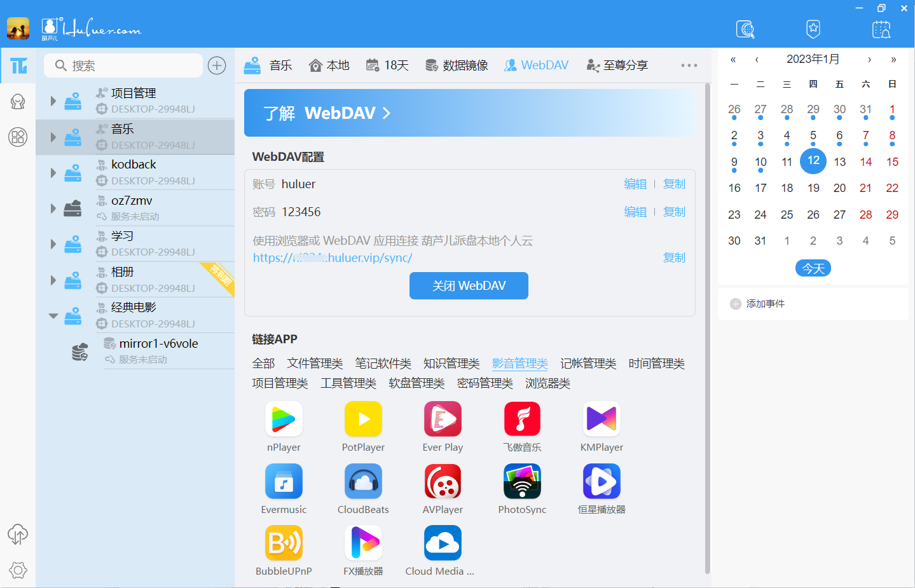Switch to the WebDAV tab
Screen dimensions: 915x588
(536, 65)
